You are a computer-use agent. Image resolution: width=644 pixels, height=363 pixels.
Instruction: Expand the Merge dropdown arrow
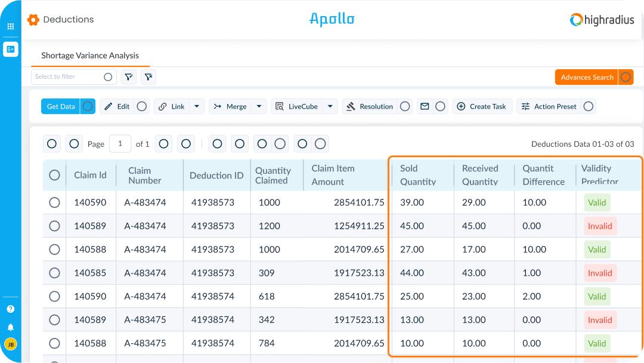[258, 106]
